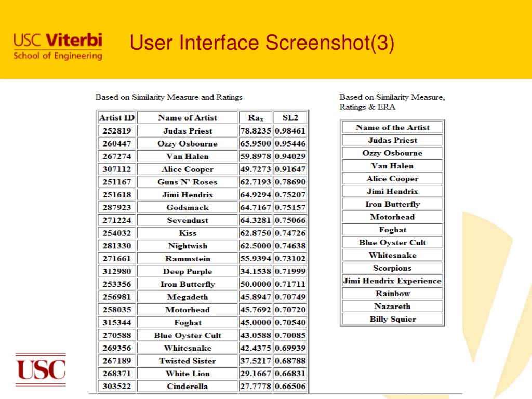Click artist ID 260447
The width and height of the screenshot is (532, 399).
tap(117, 143)
